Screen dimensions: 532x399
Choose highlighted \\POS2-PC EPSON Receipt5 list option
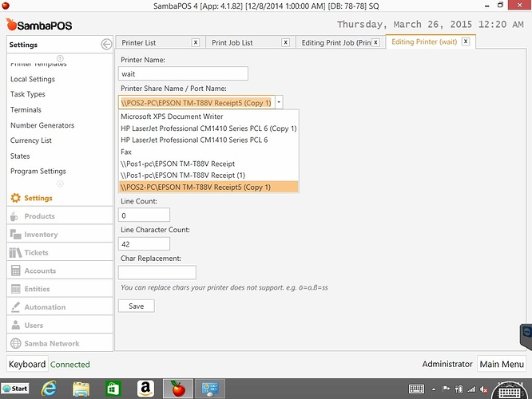click(x=208, y=187)
